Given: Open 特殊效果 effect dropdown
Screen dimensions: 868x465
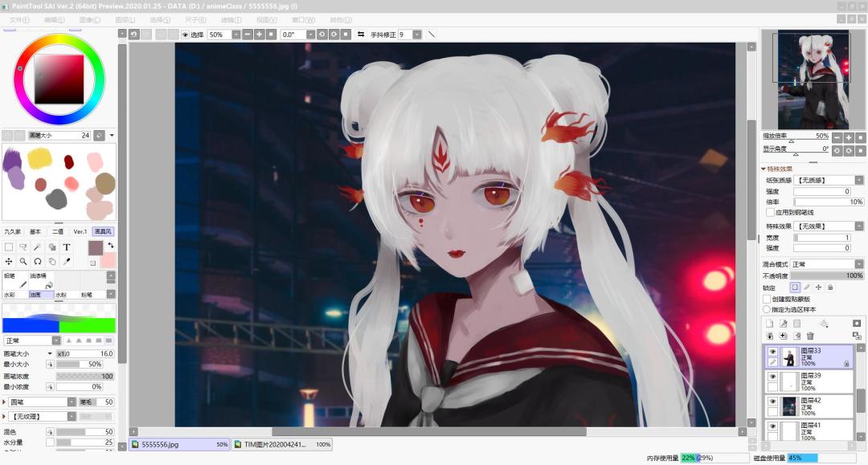Looking at the screenshot, I should click(859, 226).
